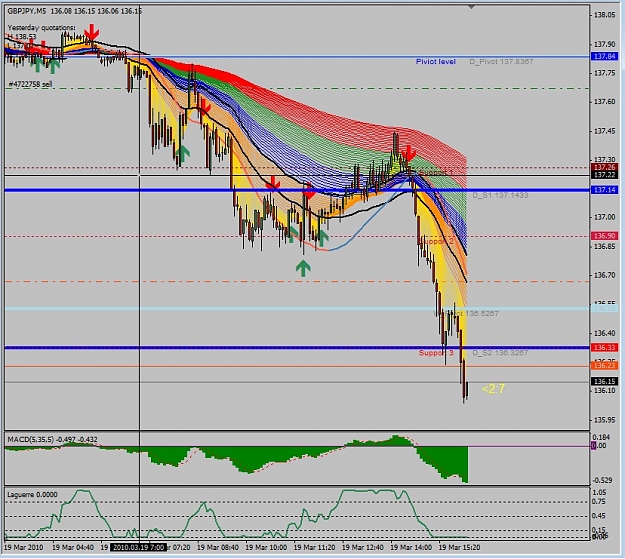
Task: Click the 'Yesterday quotations:' label
Action: 41,28
